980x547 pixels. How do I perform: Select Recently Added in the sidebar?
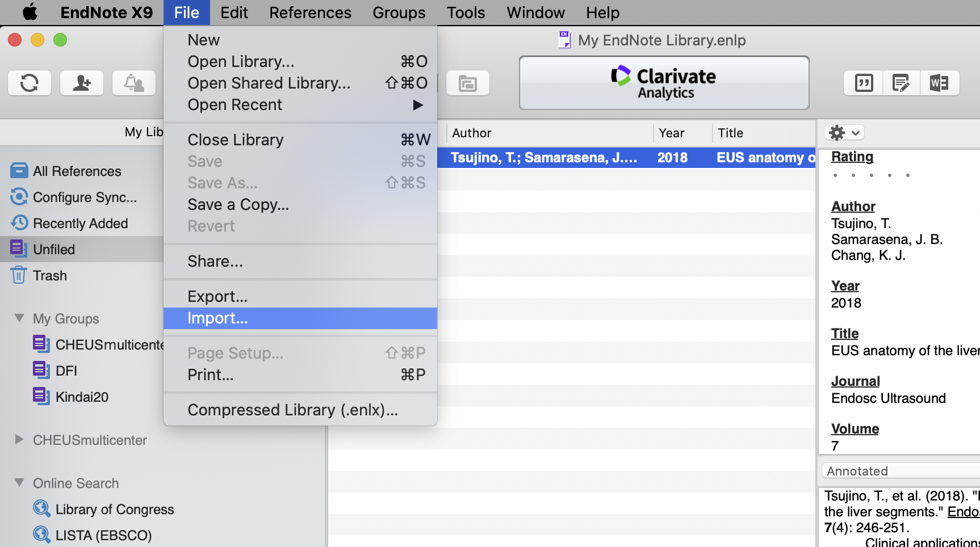[82, 223]
